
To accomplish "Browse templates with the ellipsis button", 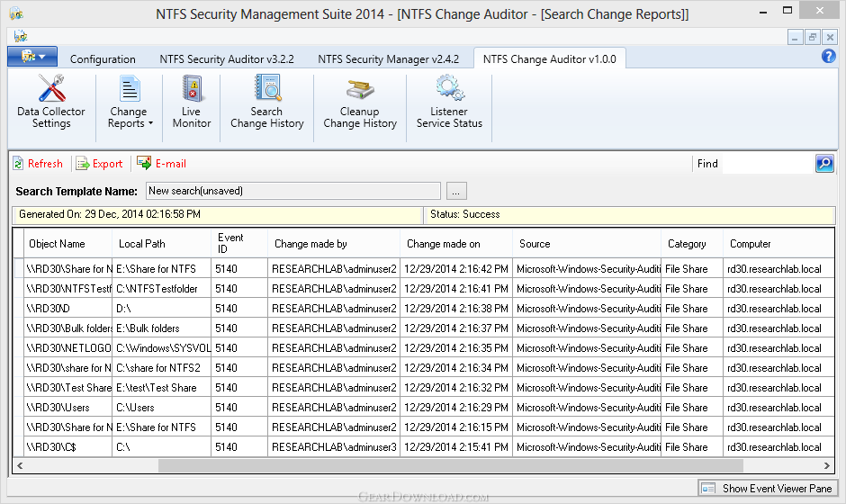I will pyautogui.click(x=456, y=191).
